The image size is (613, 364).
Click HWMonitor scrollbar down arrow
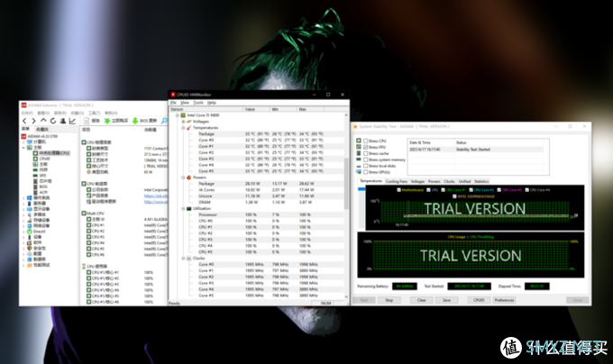346,296
